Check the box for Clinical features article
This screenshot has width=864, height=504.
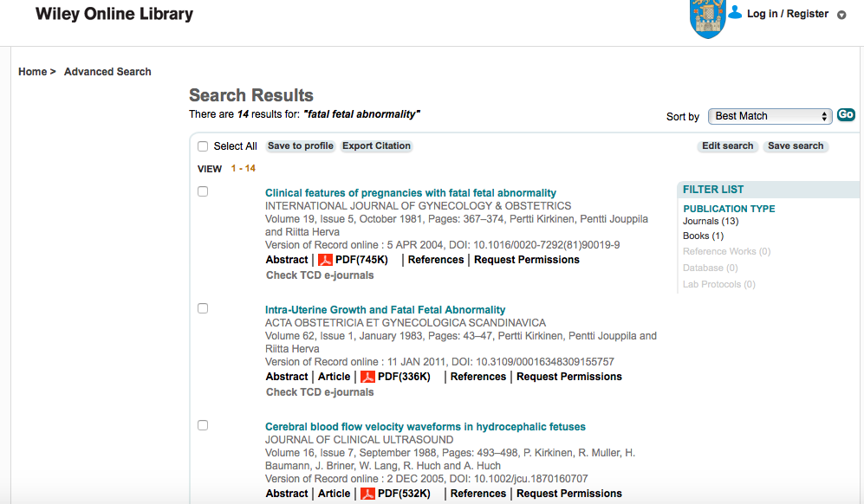pos(203,191)
